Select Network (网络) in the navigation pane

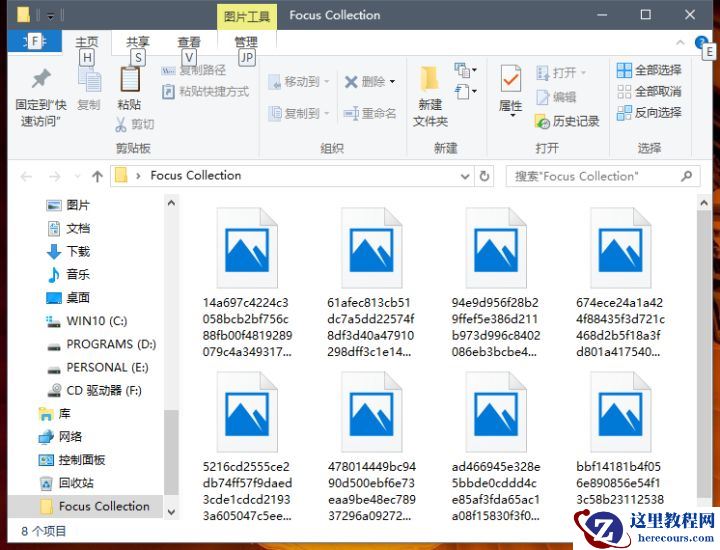[60, 437]
